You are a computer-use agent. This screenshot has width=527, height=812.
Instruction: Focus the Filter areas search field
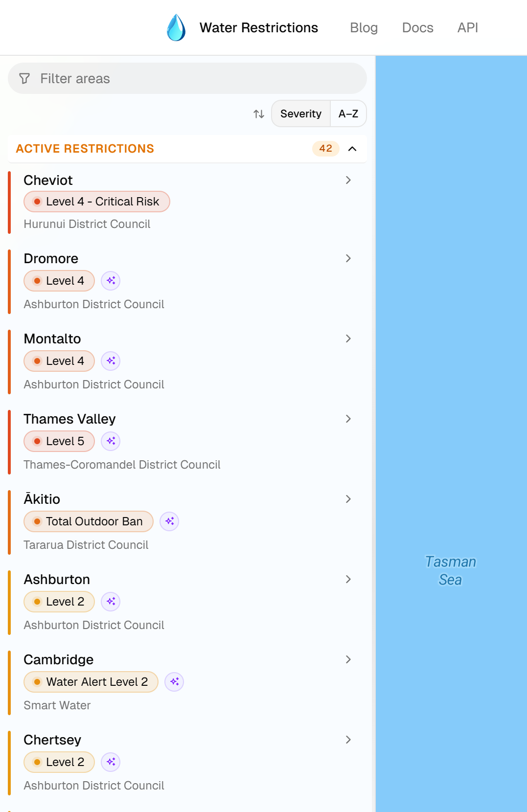pyautogui.click(x=196, y=79)
